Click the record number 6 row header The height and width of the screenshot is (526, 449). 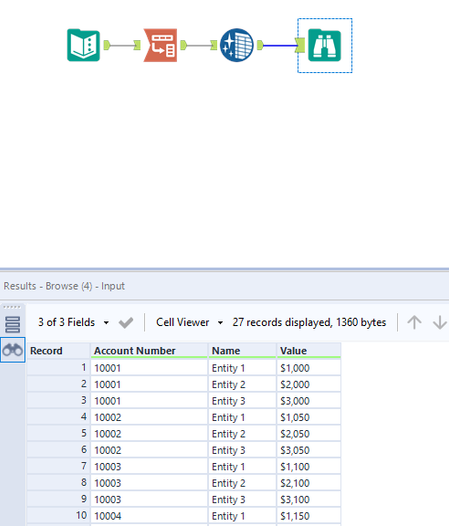pos(58,450)
